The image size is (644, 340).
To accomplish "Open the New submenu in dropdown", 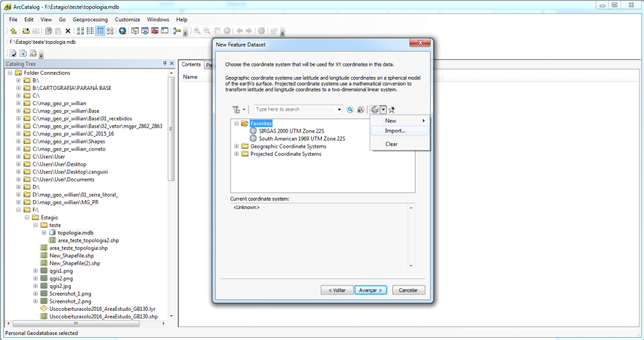I will pyautogui.click(x=400, y=120).
